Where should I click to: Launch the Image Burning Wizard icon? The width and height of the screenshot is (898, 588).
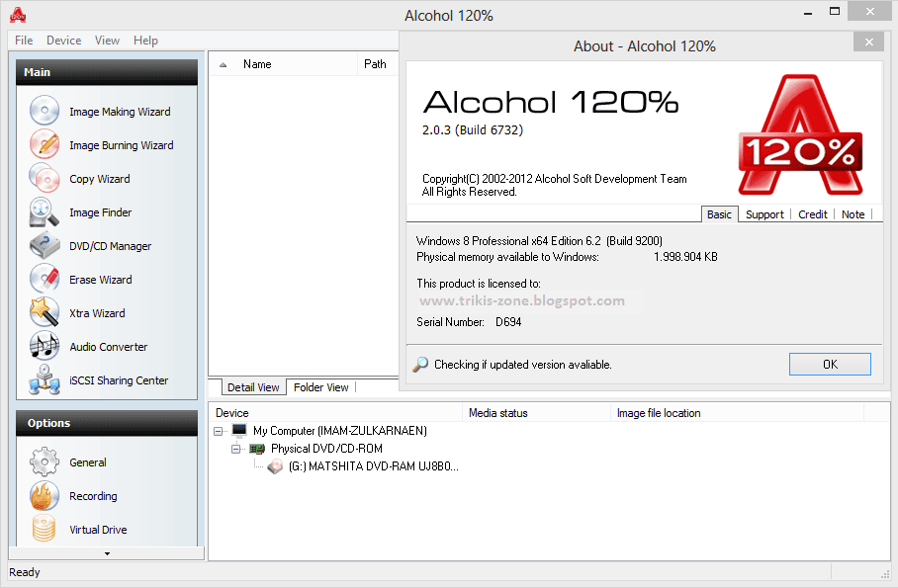(x=45, y=144)
